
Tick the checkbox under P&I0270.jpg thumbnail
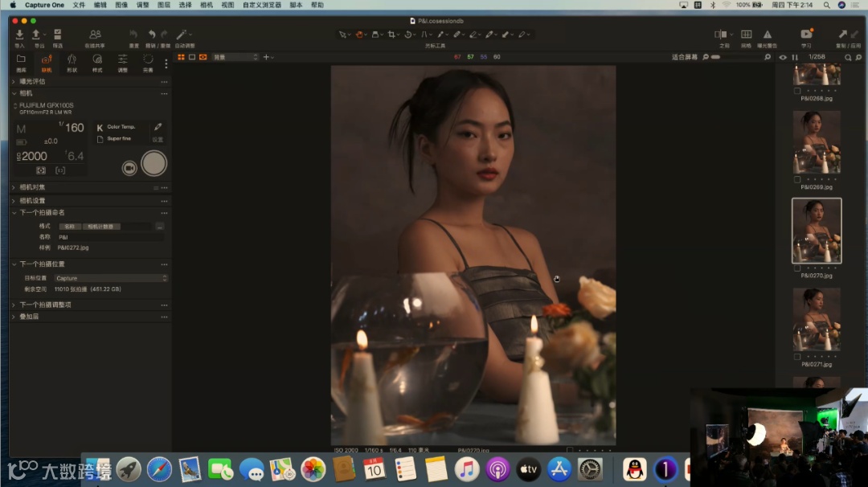click(x=797, y=268)
